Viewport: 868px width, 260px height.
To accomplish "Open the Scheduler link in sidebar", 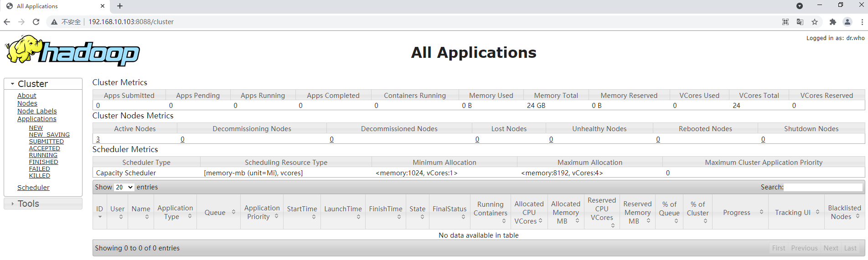I will coord(33,188).
